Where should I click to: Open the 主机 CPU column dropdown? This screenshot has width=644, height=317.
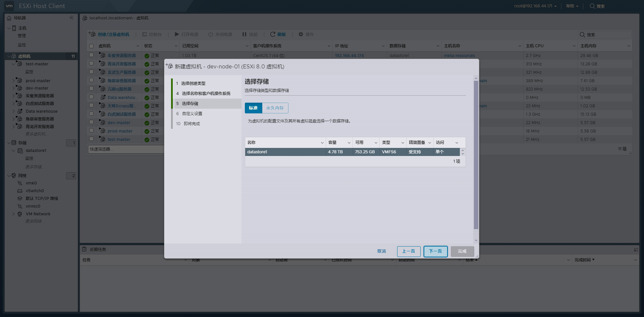pyautogui.click(x=574, y=46)
